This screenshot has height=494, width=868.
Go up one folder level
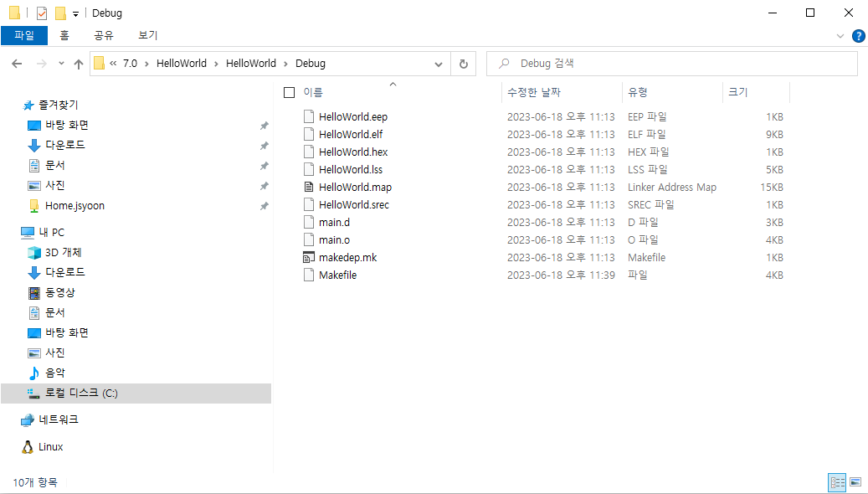(x=79, y=64)
